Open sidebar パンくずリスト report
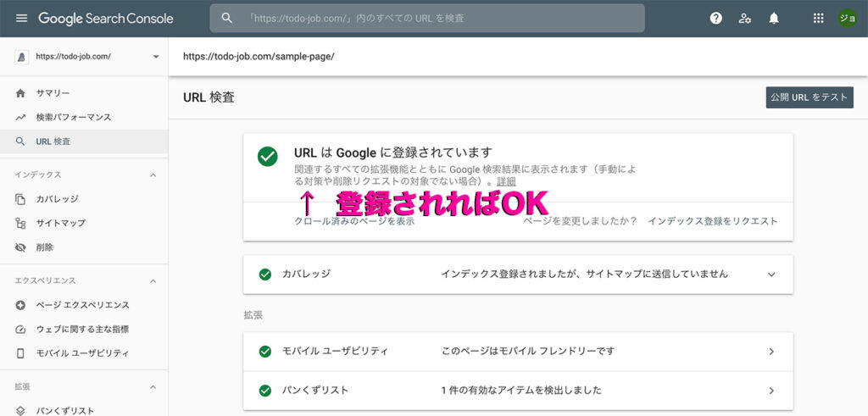This screenshot has height=416, width=868. coord(84,410)
